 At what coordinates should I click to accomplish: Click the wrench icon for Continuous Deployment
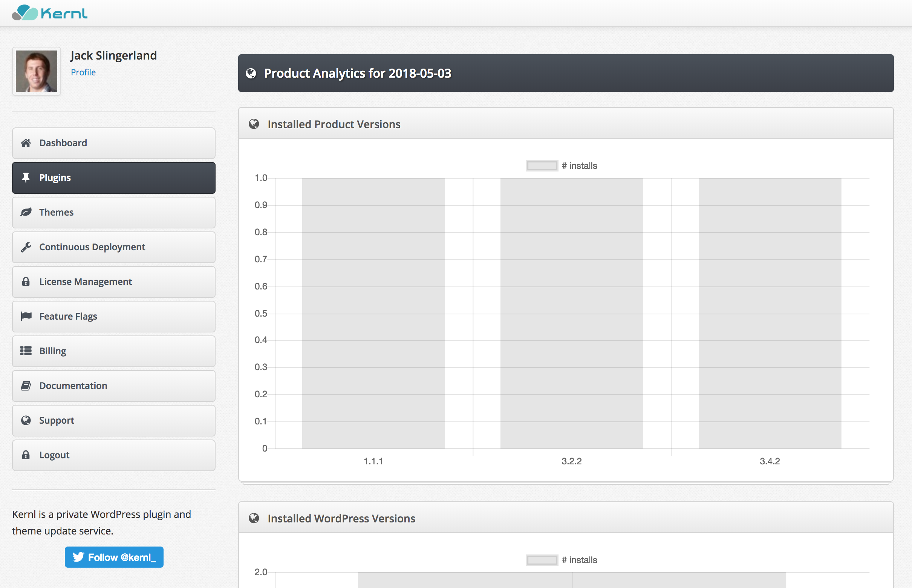(x=26, y=247)
